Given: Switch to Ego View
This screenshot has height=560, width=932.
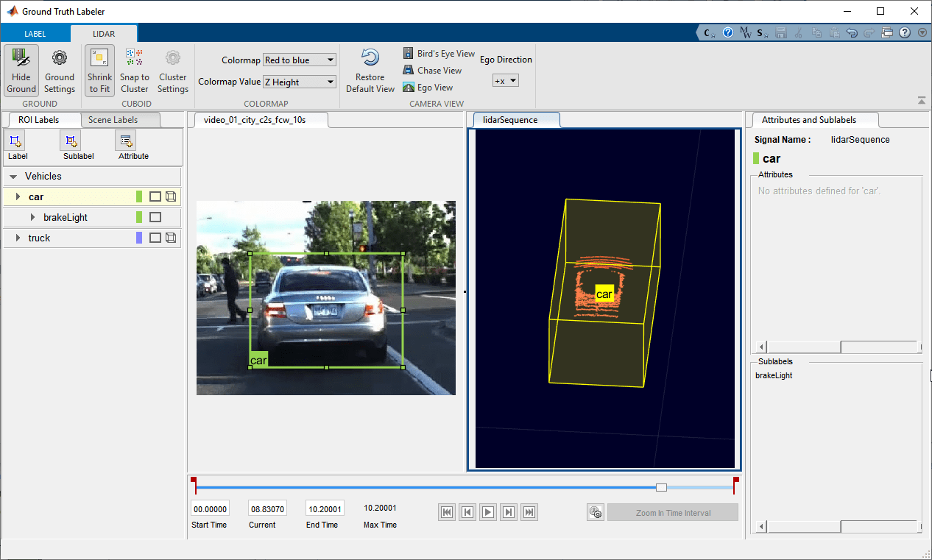Looking at the screenshot, I should tap(428, 88).
